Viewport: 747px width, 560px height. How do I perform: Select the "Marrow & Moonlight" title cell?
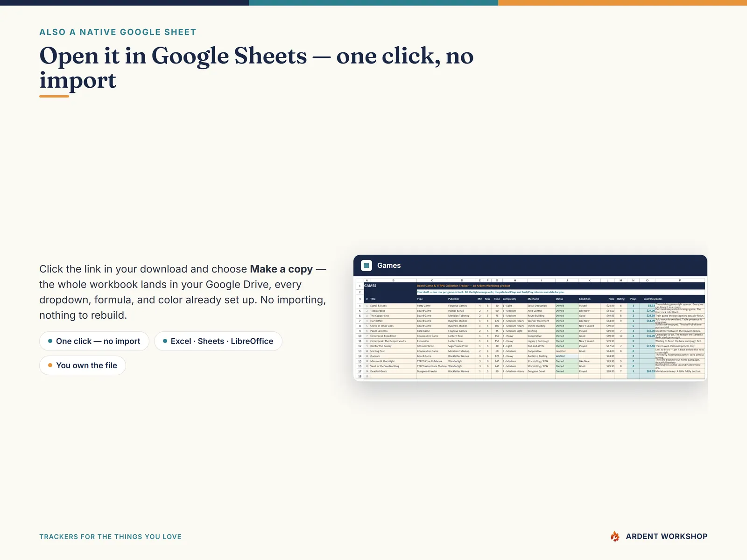click(393, 361)
